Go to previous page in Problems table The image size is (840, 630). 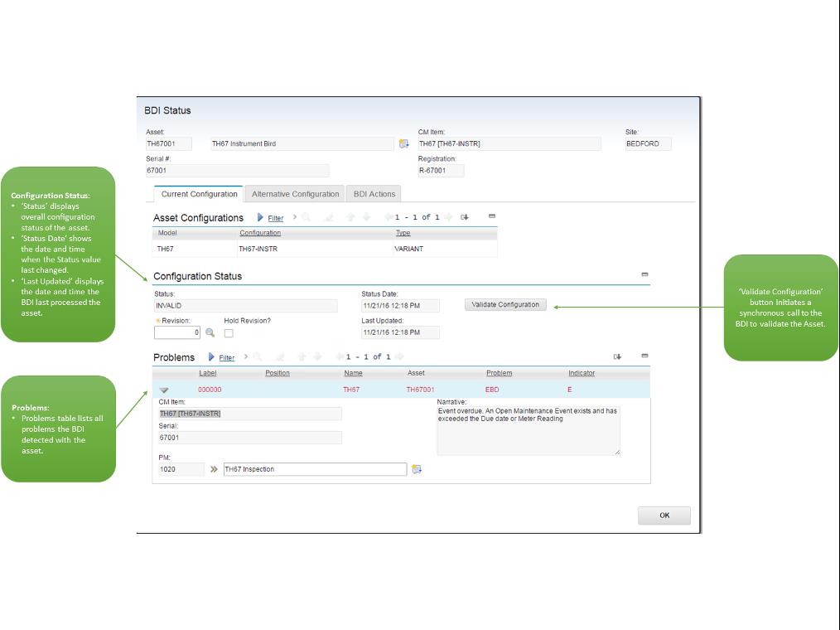coord(339,356)
